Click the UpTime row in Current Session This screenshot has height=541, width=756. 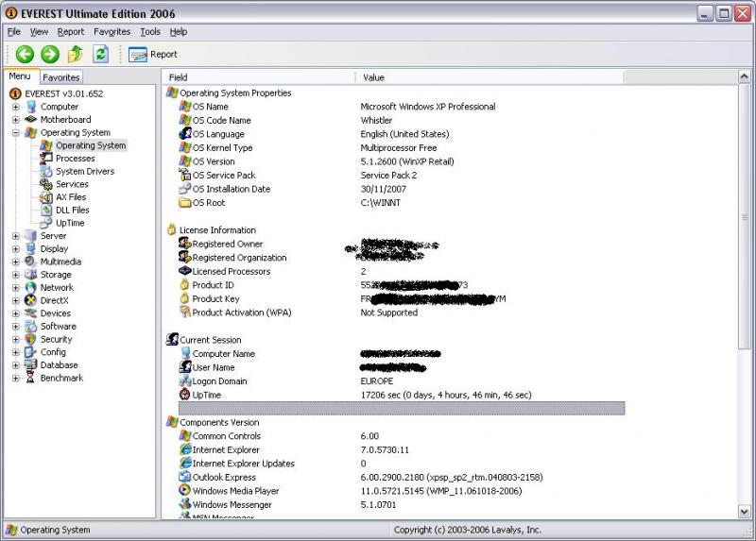point(402,395)
